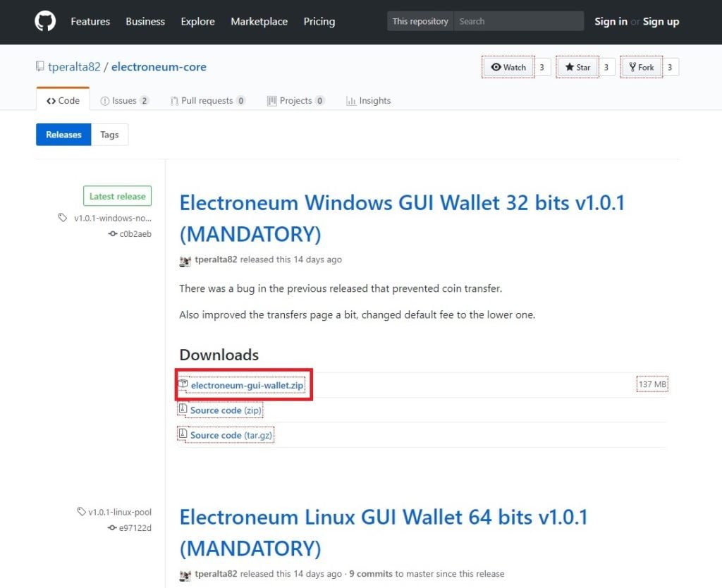Open the '9 commits' link under Linux release
Image resolution: width=722 pixels, height=588 pixels.
click(371, 574)
